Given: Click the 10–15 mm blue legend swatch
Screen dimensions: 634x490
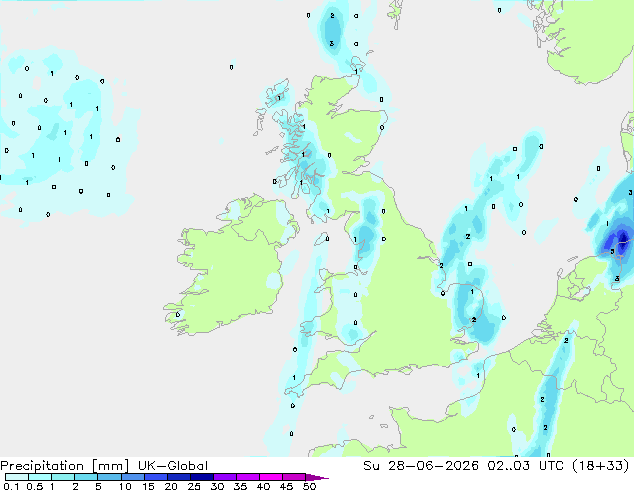Looking at the screenshot, I should click(x=133, y=477).
